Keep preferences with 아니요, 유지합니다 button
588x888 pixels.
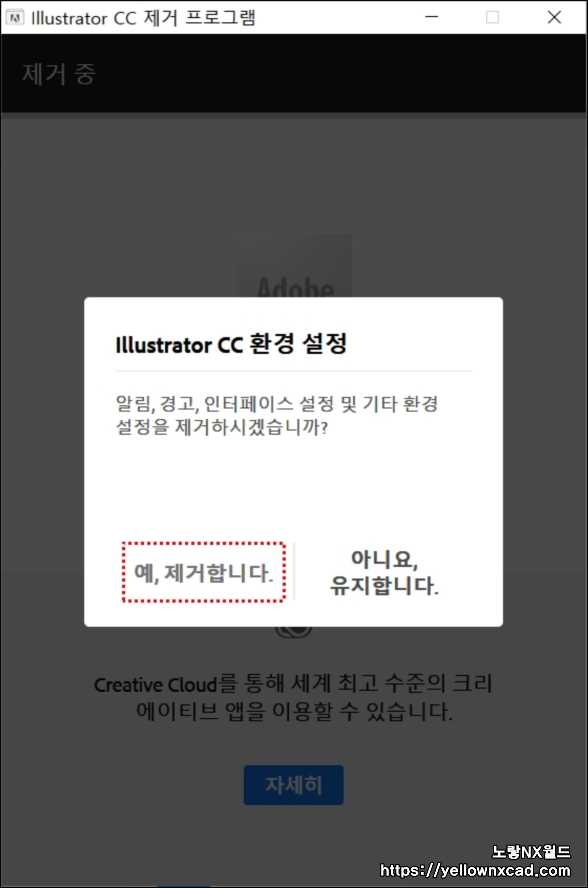click(x=384, y=573)
